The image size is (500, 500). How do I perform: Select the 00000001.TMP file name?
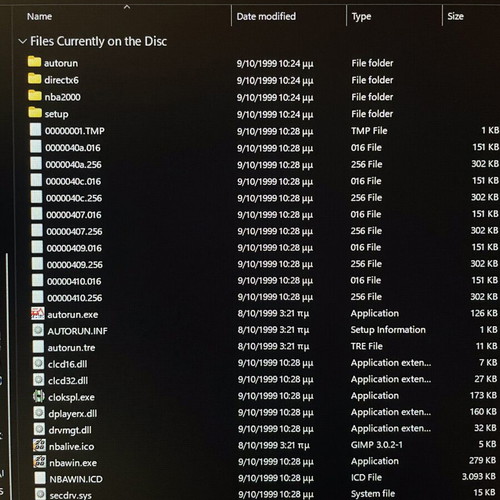[75, 131]
